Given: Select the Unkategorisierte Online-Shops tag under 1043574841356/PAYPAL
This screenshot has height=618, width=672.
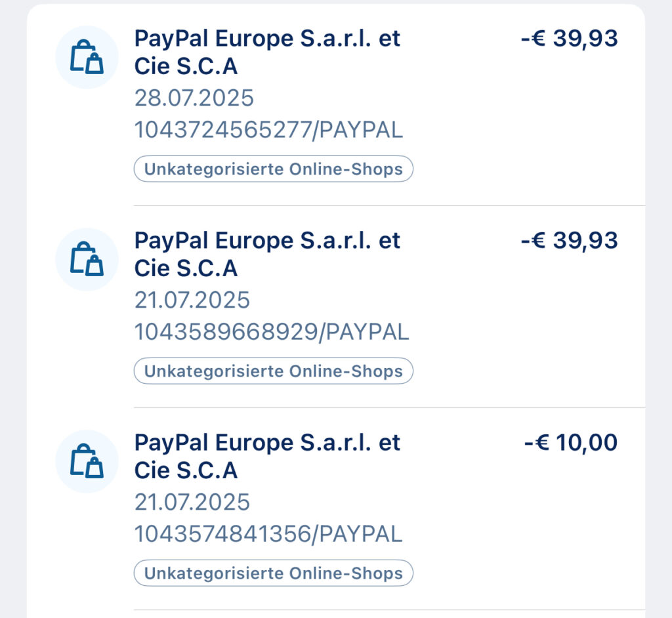Looking at the screenshot, I should [x=273, y=573].
